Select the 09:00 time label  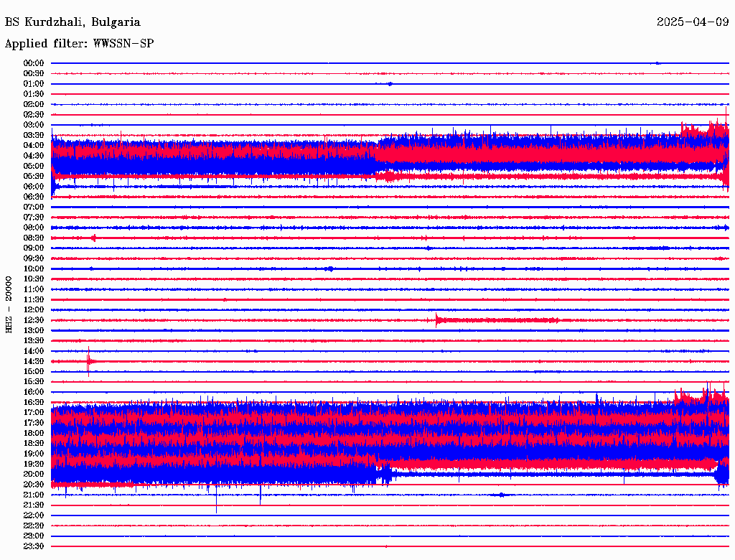(x=34, y=248)
